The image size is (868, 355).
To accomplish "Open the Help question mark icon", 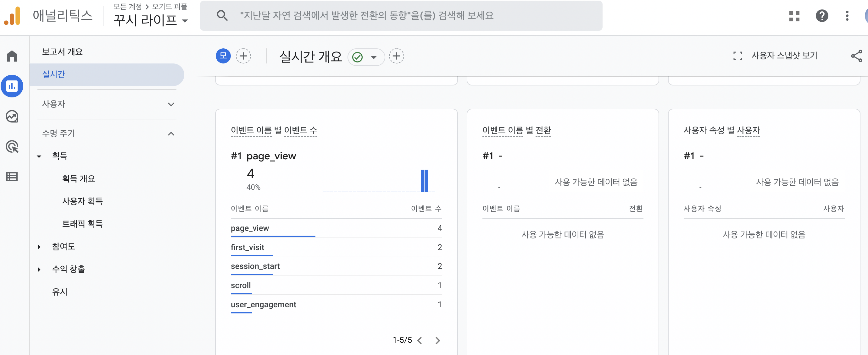I will coord(822,16).
